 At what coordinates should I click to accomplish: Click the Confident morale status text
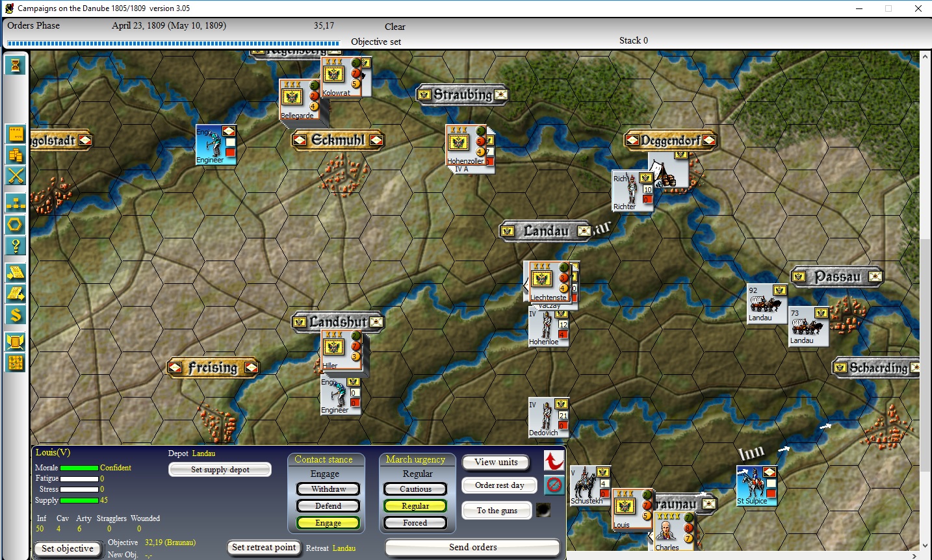coord(116,468)
